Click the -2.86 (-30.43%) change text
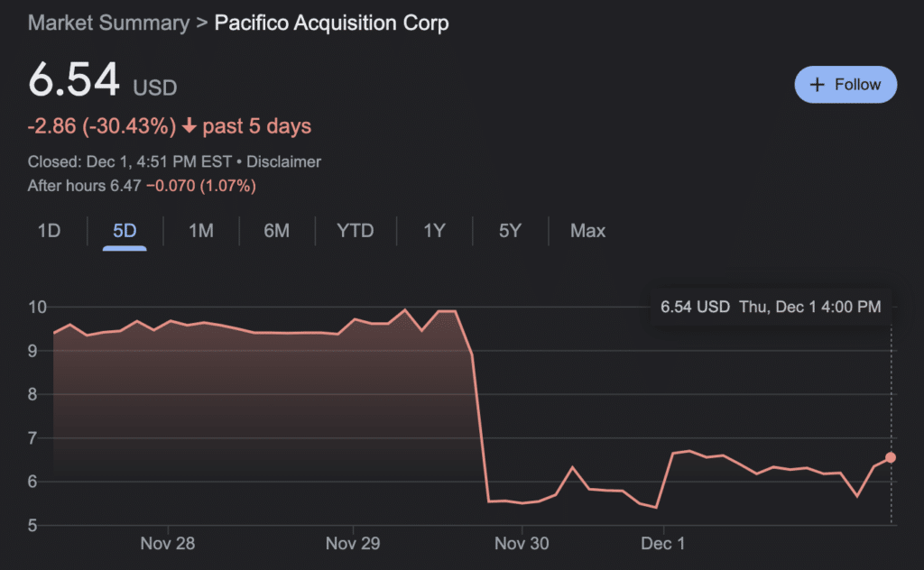 coord(102,126)
